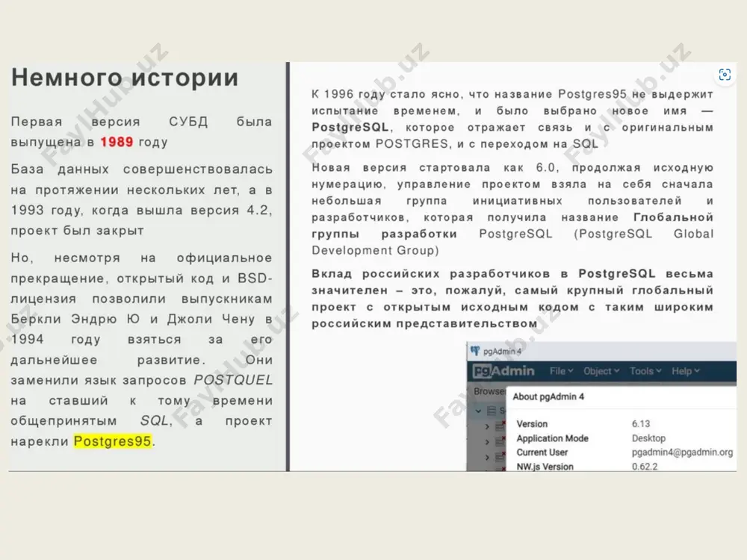Click the 'Desktop' application mode value
Screen dimensions: 747x560
point(648,438)
